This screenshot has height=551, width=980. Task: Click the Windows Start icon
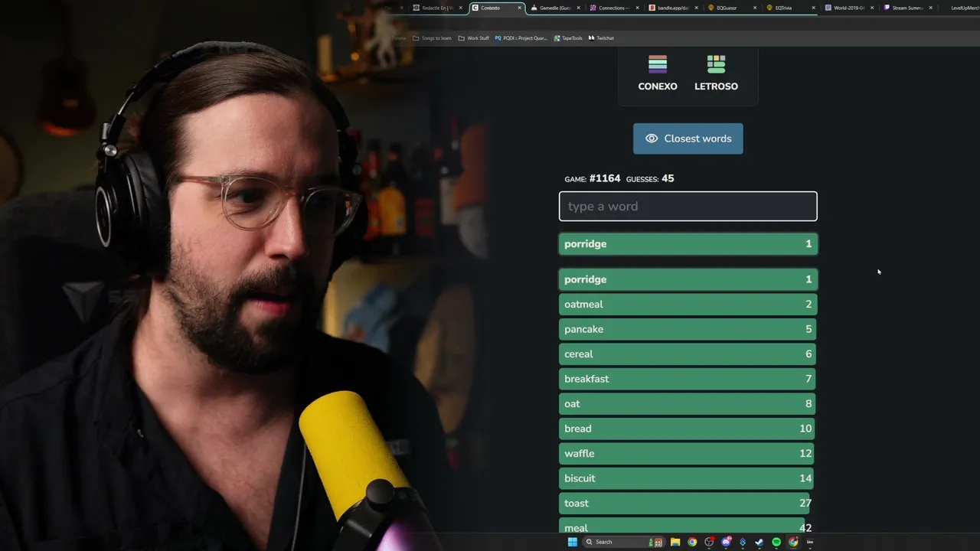[x=573, y=542]
